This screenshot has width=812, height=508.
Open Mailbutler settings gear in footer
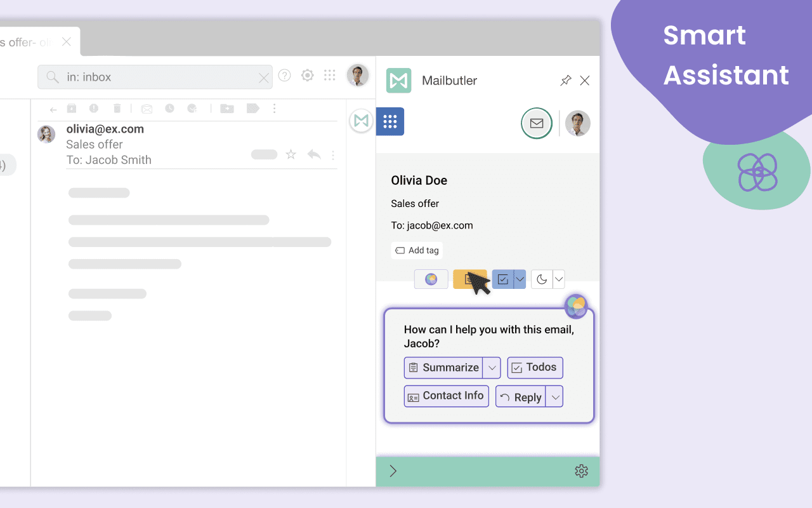click(x=581, y=471)
